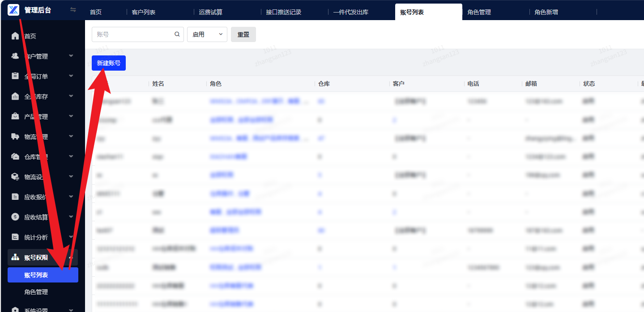Expand the 统计分析 submenu chevron
644x312 pixels.
(71, 237)
